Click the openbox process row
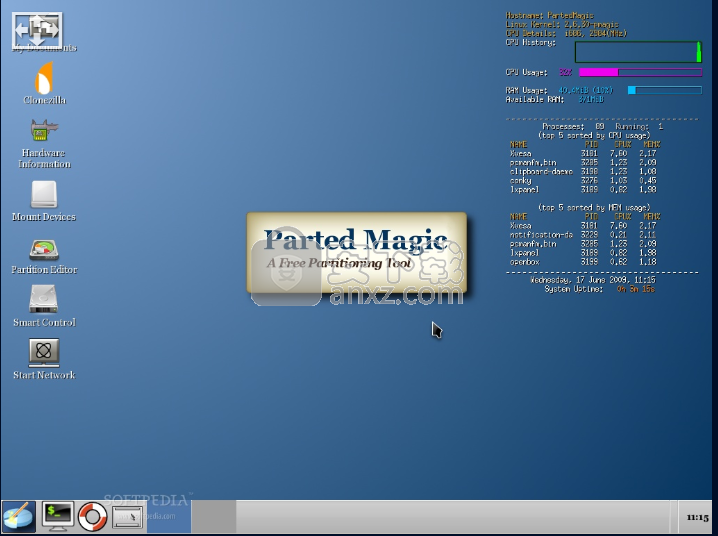 click(583, 262)
